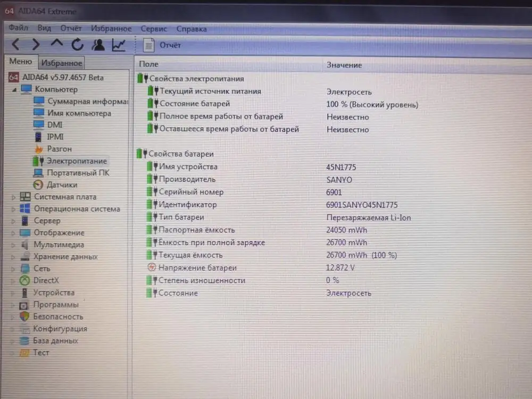Click the Системная плата motherboard icon
This screenshot has width=532, height=399.
coord(25,197)
